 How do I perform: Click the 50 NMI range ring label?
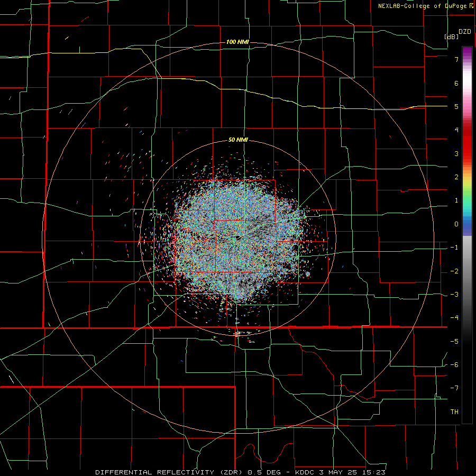(x=238, y=140)
